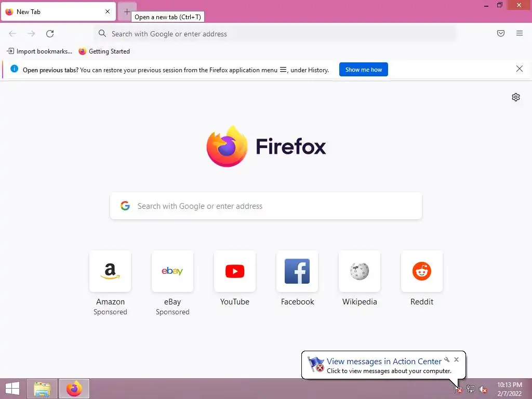Click the Action Center flag tray icon
Screen dimensions: 532x399
point(458,389)
